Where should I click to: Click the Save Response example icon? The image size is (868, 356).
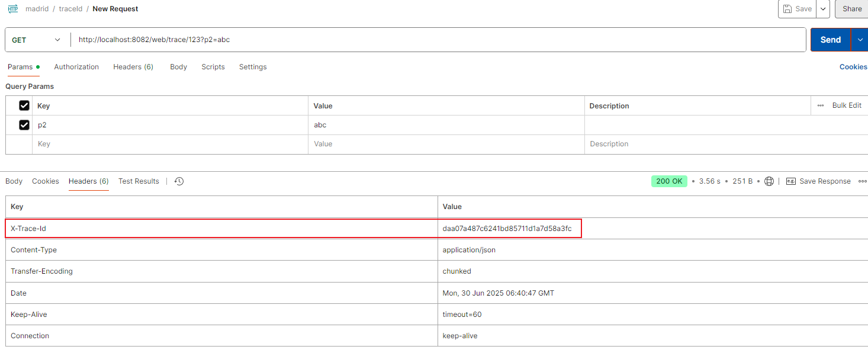click(791, 181)
